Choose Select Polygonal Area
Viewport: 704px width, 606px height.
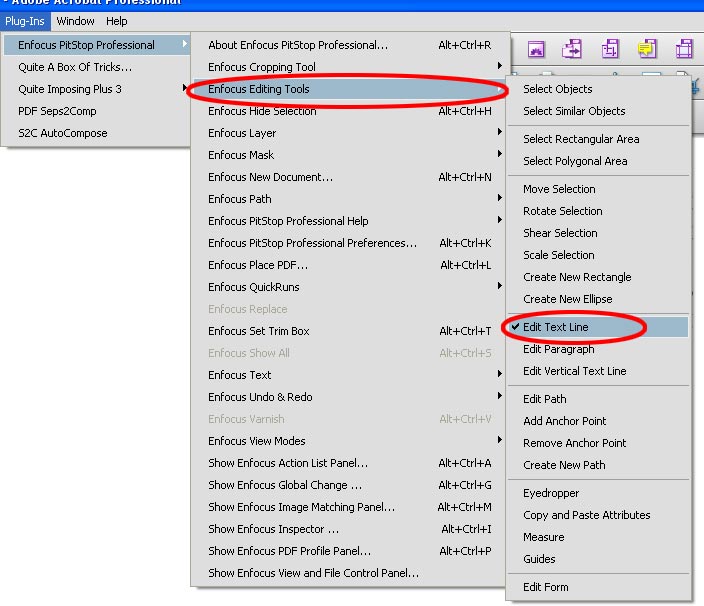(x=598, y=161)
